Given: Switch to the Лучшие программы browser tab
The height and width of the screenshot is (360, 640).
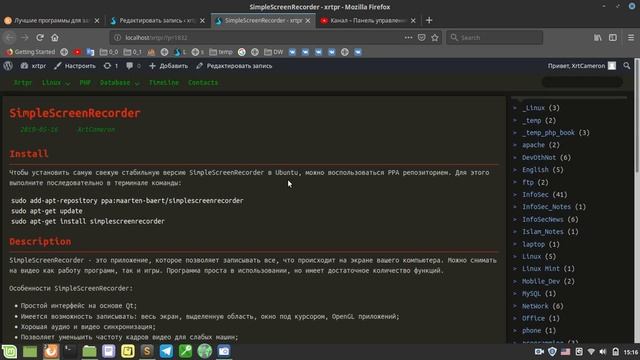Looking at the screenshot, I should (x=51, y=20).
